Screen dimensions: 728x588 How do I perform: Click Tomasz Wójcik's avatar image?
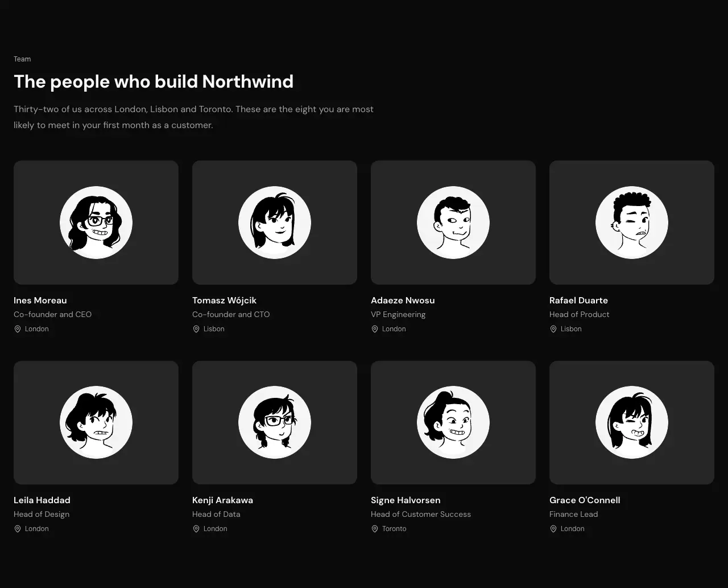tap(275, 223)
